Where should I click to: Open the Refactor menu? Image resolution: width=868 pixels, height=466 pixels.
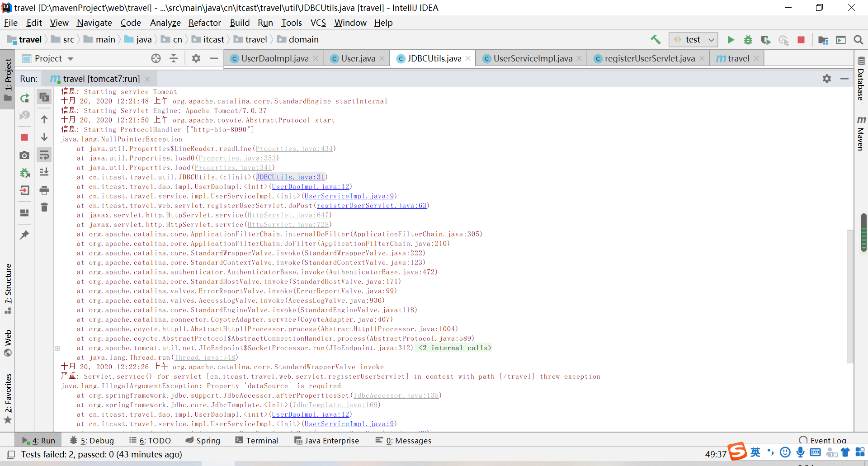(x=204, y=23)
